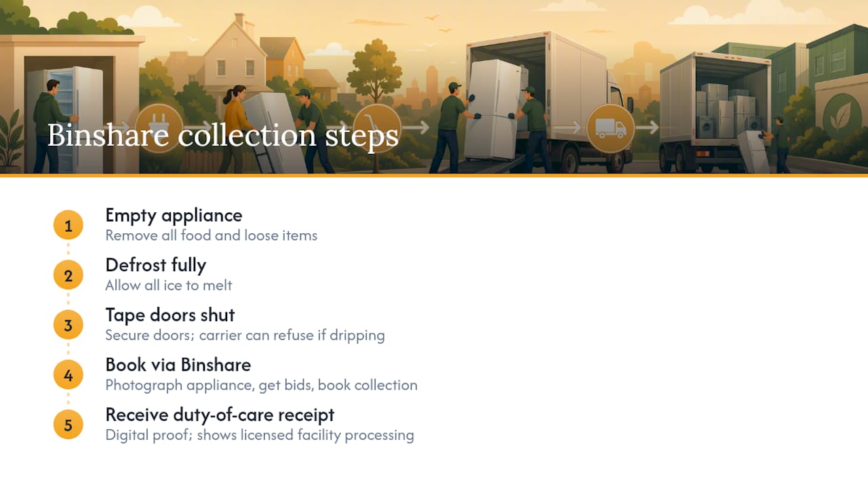The image size is (868, 488).
Task: Select the 'Defrost fully' heading
Action: click(155, 265)
